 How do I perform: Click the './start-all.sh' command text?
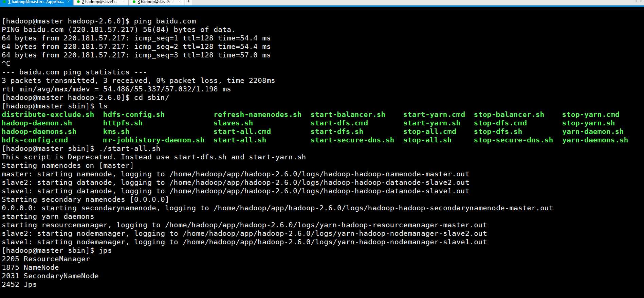[129, 148]
